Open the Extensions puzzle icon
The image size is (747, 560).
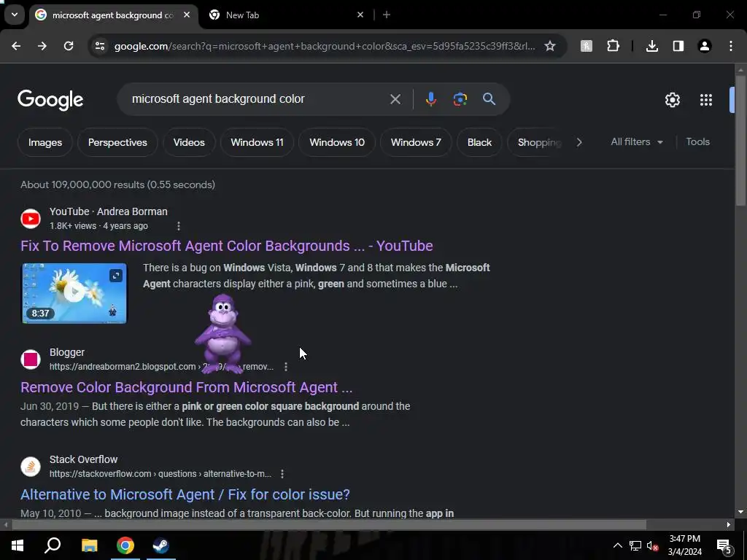[613, 46]
